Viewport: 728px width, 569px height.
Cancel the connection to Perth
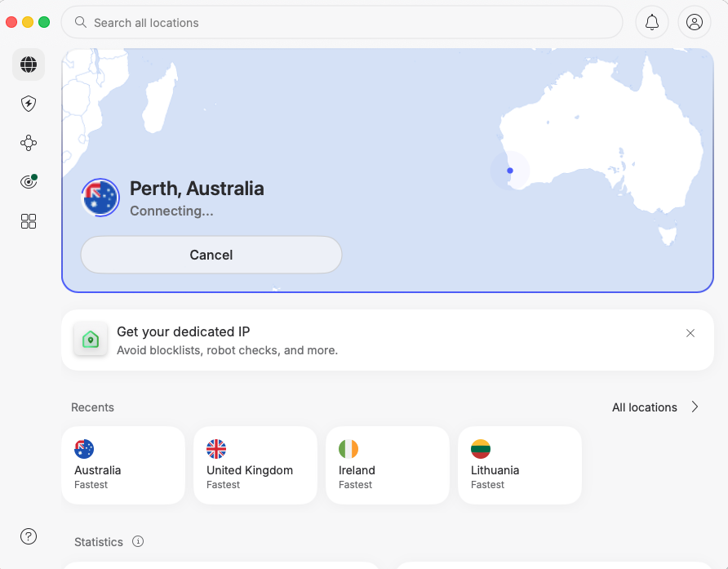point(211,255)
